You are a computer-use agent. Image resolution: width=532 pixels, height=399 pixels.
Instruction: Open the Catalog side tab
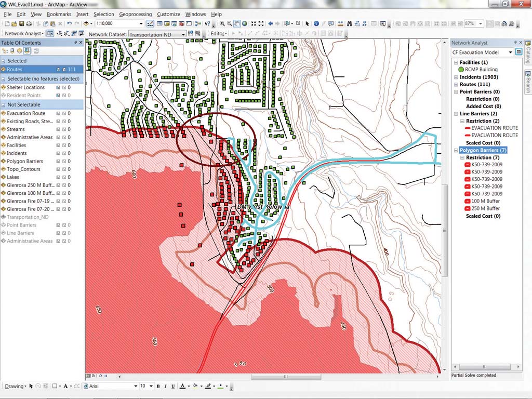click(528, 52)
